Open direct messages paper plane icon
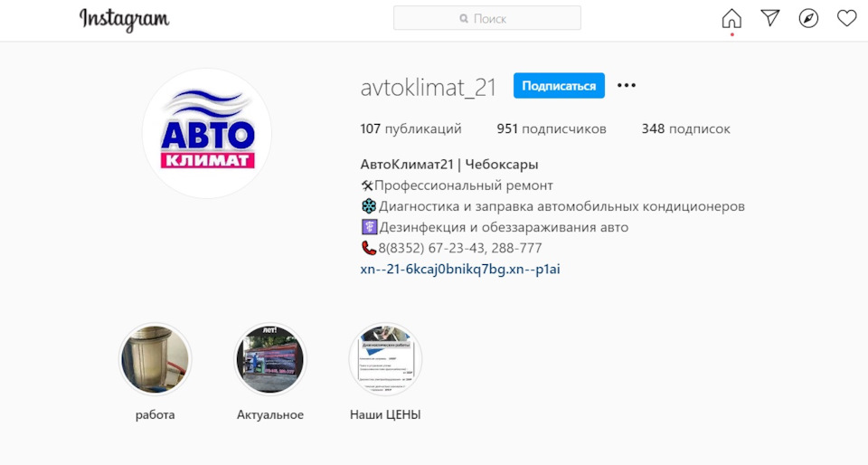This screenshot has height=465, width=868. 770,18
